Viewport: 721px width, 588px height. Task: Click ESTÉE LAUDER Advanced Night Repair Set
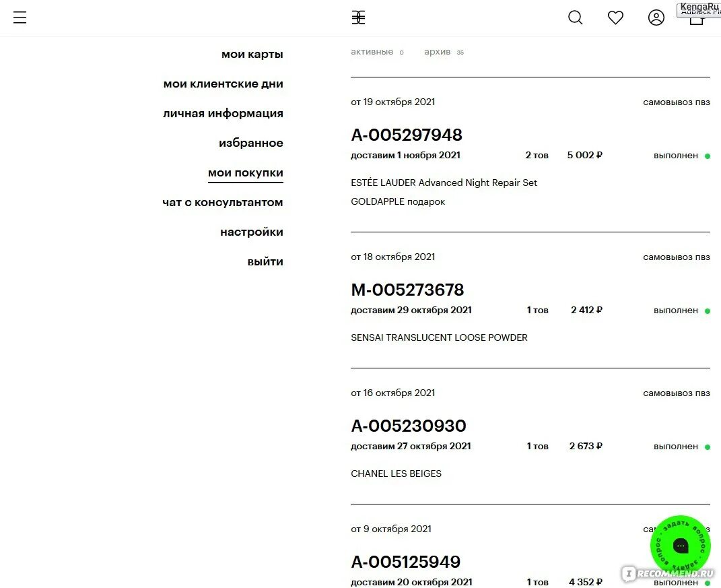point(444,183)
